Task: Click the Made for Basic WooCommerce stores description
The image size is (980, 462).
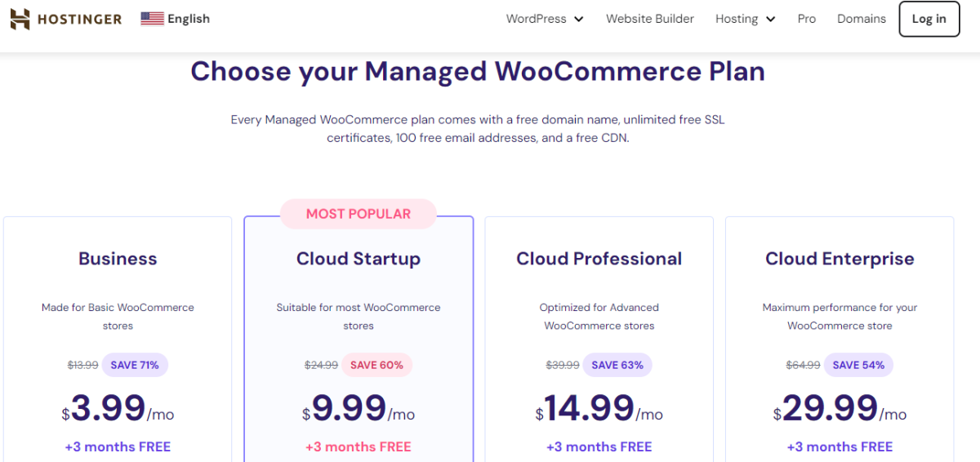Action: coord(118,317)
